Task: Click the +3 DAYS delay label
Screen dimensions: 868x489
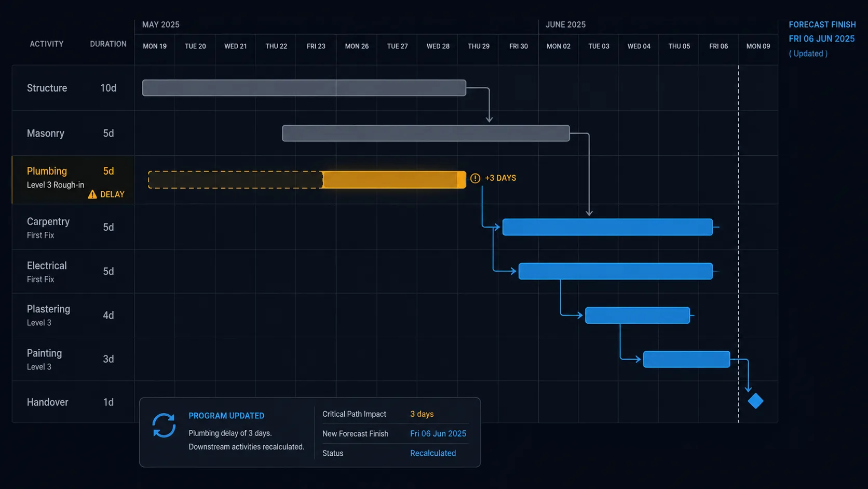Action: click(x=500, y=178)
